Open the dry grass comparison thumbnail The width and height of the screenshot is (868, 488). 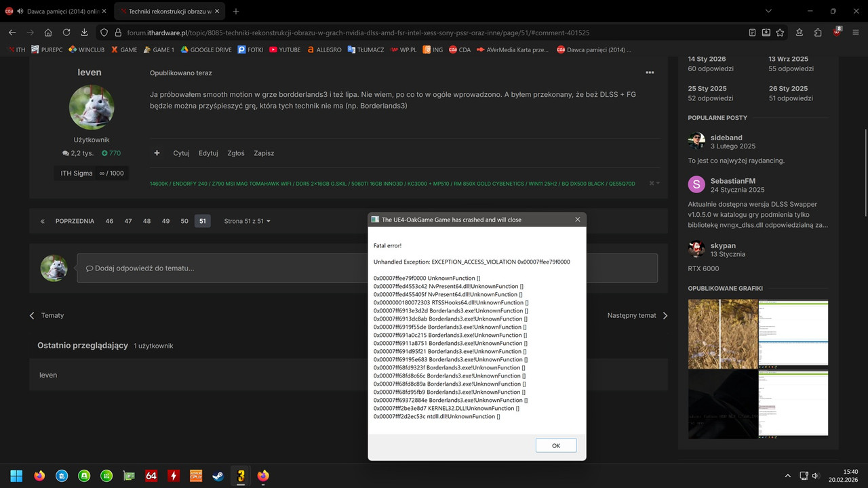723,334
